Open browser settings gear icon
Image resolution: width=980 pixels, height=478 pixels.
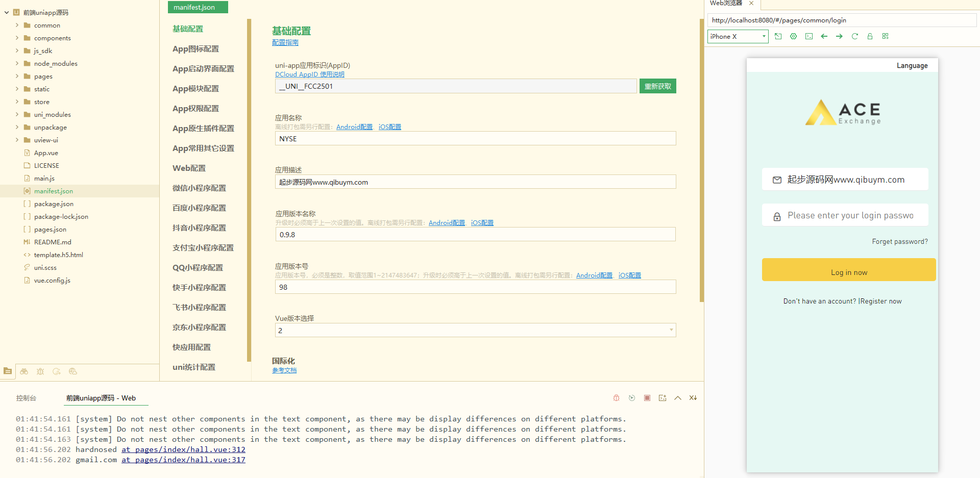[793, 36]
